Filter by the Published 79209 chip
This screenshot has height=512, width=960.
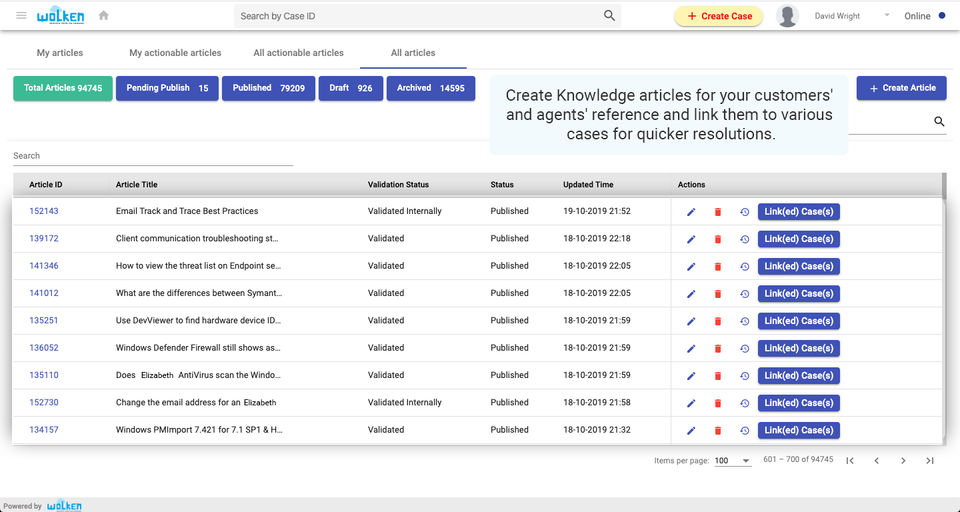click(268, 88)
